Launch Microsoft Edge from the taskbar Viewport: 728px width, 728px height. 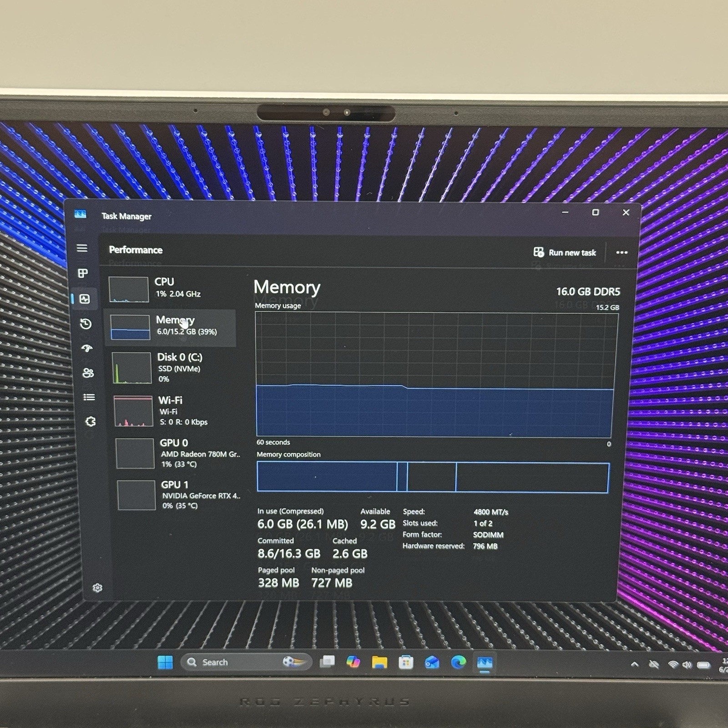(459, 662)
